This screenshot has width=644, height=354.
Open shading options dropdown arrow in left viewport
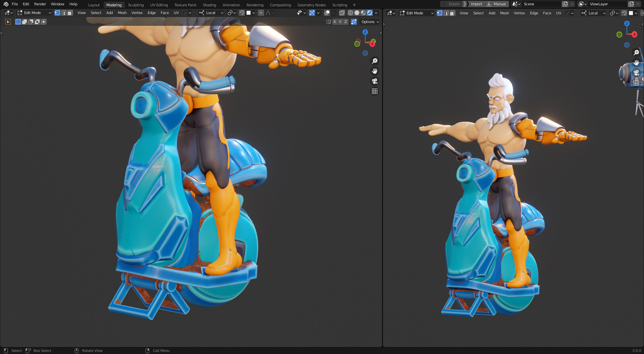376,13
